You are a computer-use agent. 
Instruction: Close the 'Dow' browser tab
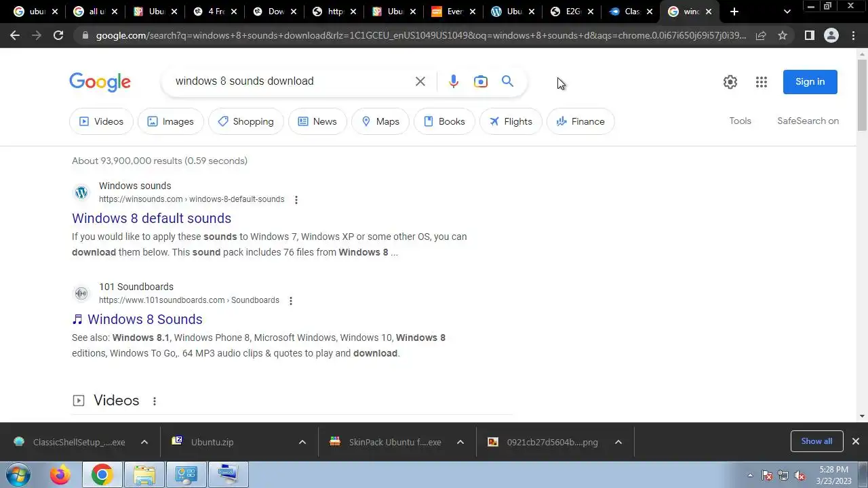pyautogui.click(x=294, y=12)
